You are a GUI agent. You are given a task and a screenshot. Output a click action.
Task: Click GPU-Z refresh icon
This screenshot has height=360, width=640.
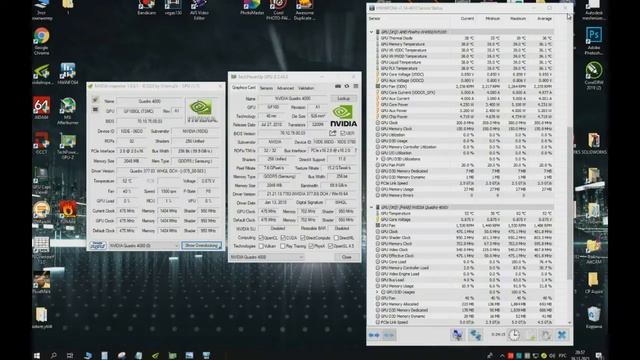click(347, 87)
